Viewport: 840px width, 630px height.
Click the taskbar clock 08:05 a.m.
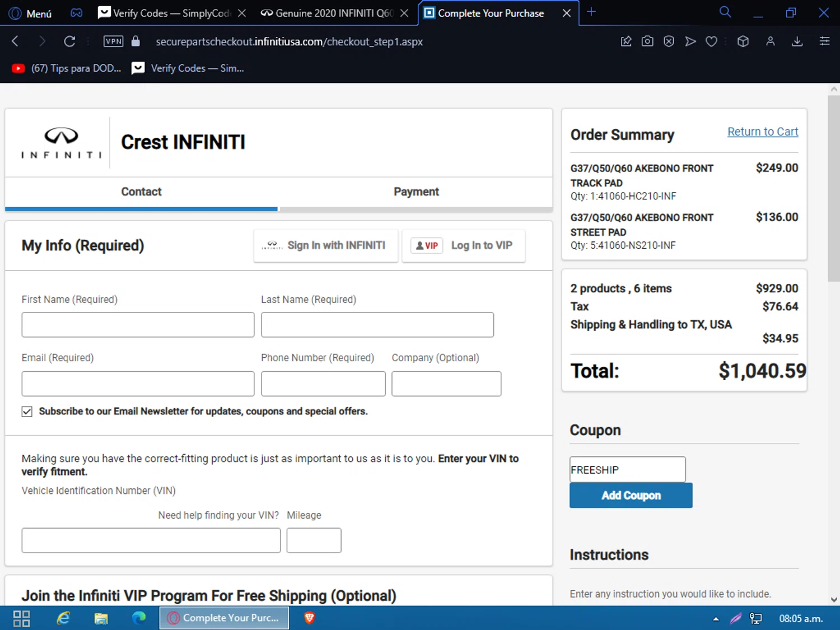click(801, 619)
